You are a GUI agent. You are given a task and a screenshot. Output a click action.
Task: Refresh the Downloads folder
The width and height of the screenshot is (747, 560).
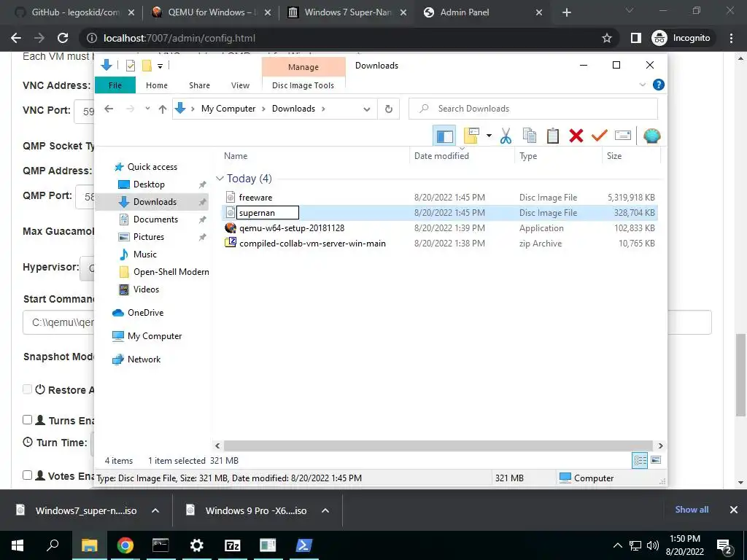(389, 109)
